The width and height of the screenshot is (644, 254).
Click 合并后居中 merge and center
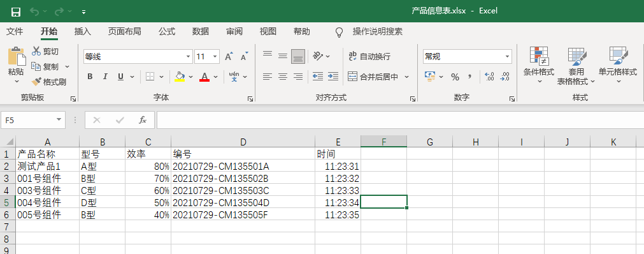coord(373,77)
